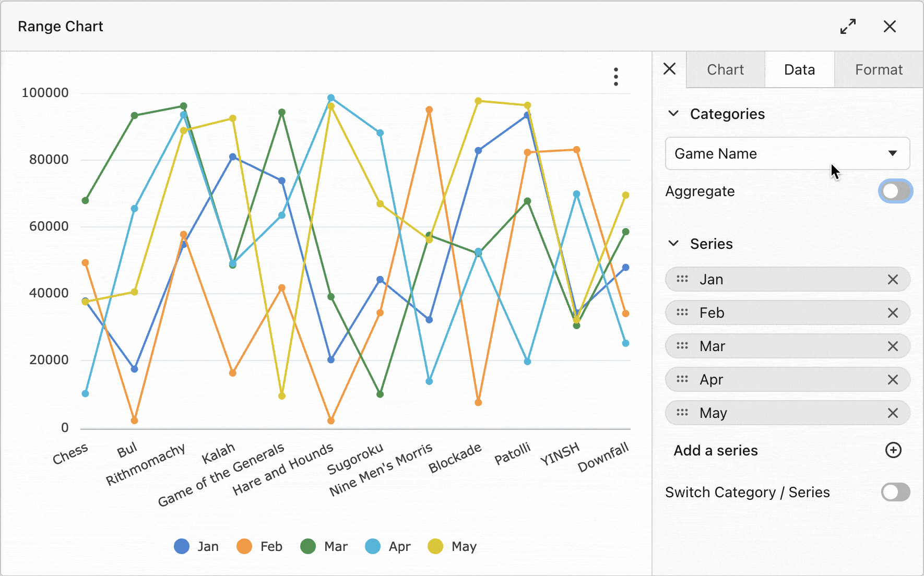Click the Add a series label
Viewport: 924px width, 576px height.
716,451
